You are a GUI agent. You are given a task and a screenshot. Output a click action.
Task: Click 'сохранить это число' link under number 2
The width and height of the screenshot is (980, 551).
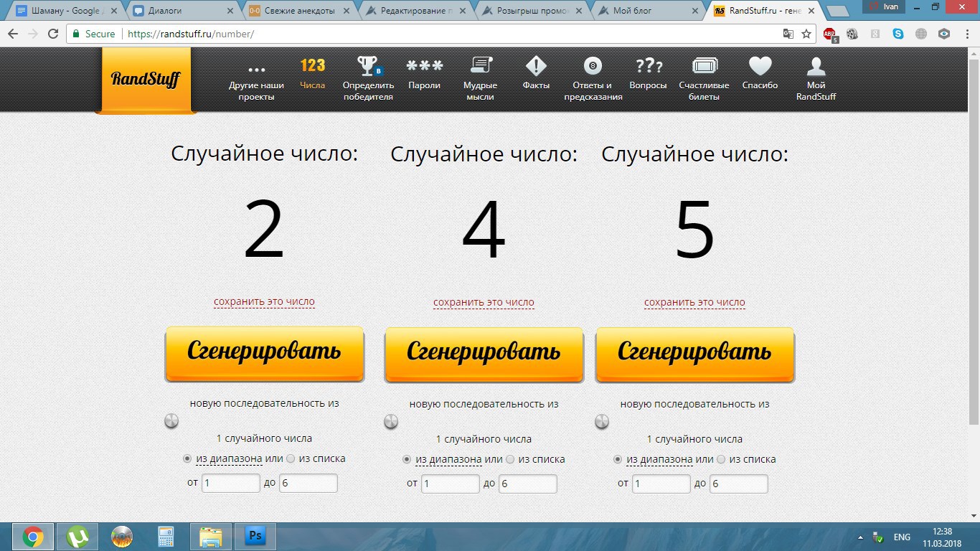(x=264, y=302)
